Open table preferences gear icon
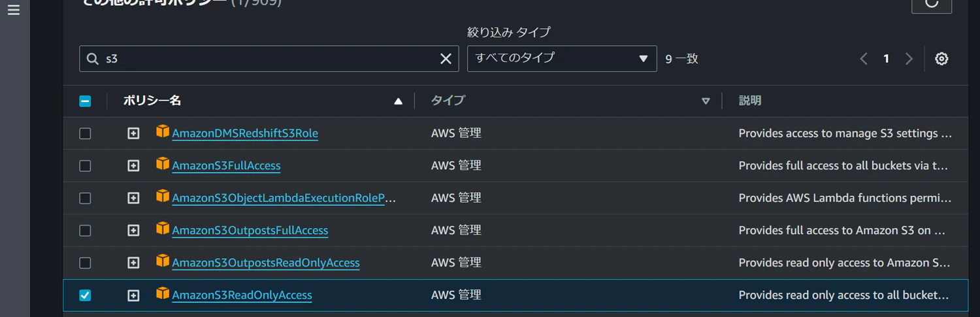Screen dimensions: 980x317 coord(941,59)
